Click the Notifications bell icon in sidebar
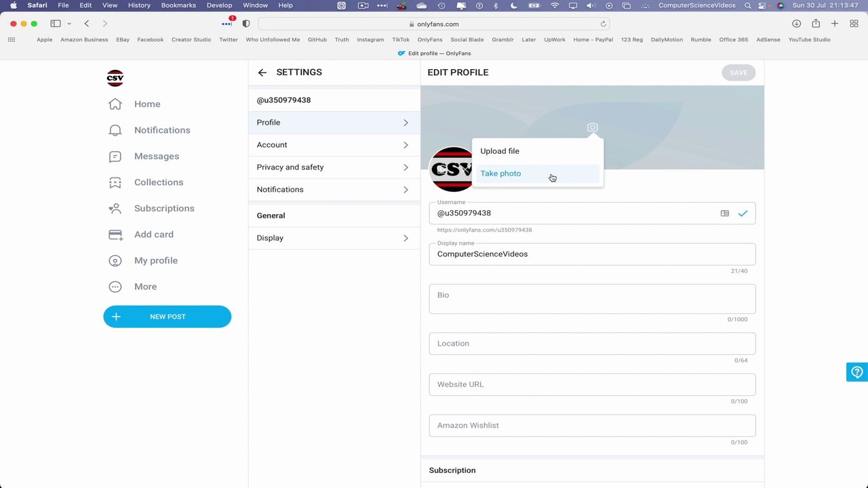 click(115, 130)
